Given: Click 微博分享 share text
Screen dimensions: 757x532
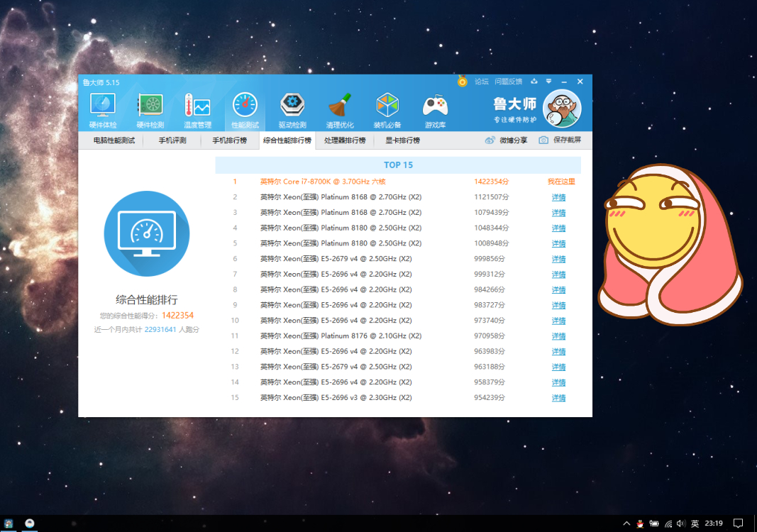Looking at the screenshot, I should (x=513, y=140).
